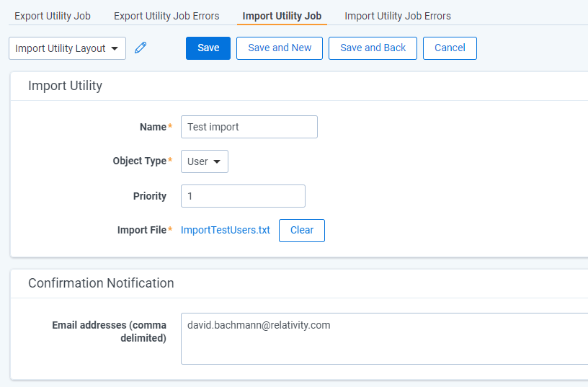
Task: Expand the Object Type User dropdown
Action: (205, 161)
